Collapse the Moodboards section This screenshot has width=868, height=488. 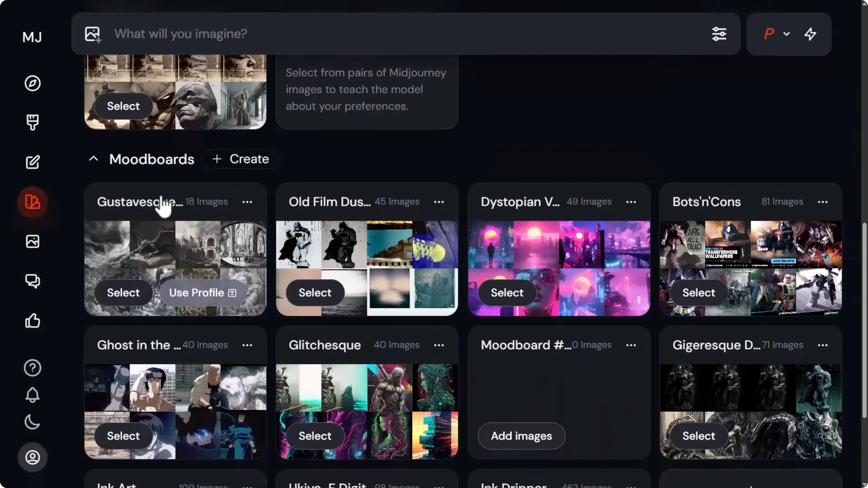pos(93,159)
